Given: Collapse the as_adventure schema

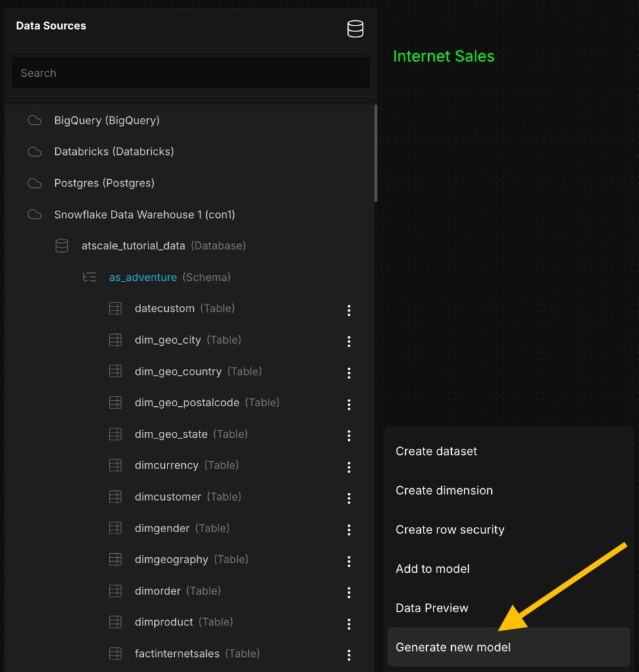Looking at the screenshot, I should coord(143,278).
